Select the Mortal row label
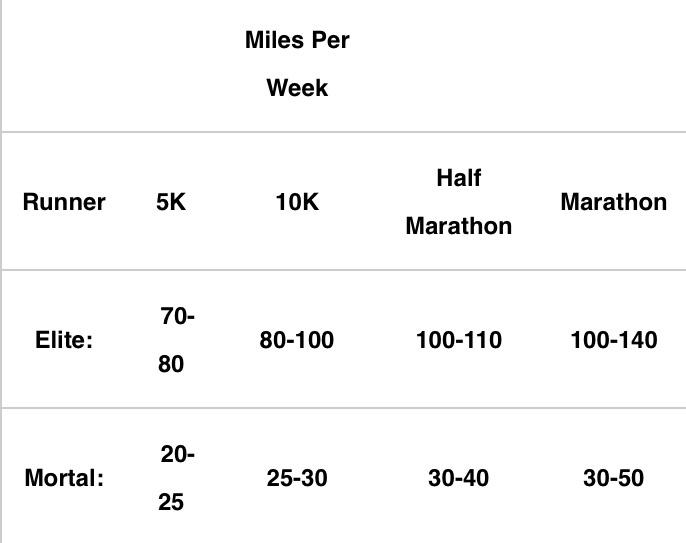Viewport: 686px width, 543px height. point(64,478)
